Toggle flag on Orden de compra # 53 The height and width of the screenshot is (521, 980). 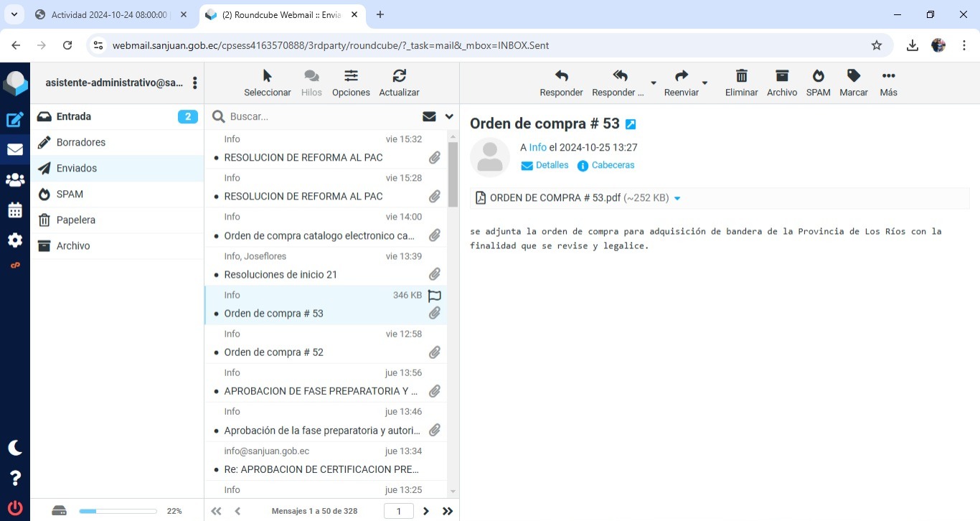tap(434, 296)
